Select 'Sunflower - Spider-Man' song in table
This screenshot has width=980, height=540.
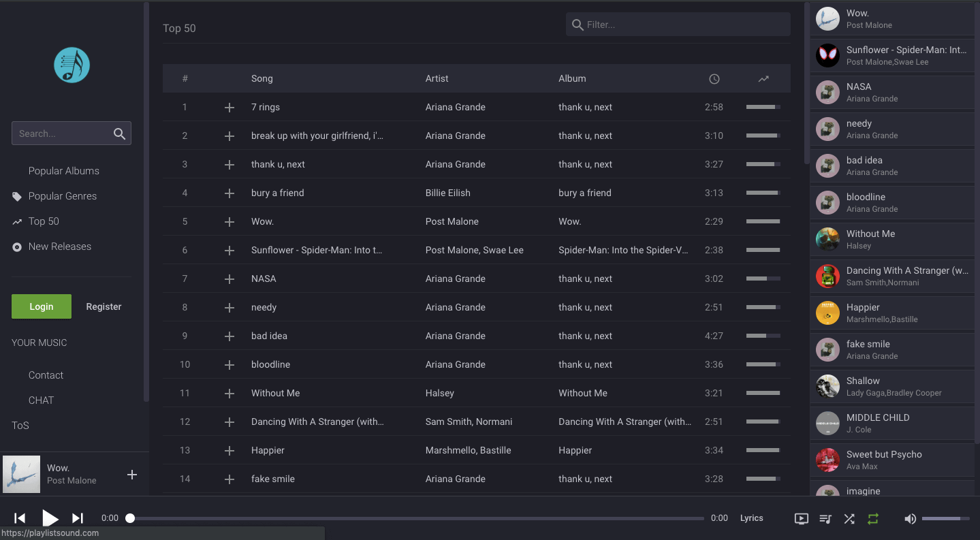tap(317, 250)
